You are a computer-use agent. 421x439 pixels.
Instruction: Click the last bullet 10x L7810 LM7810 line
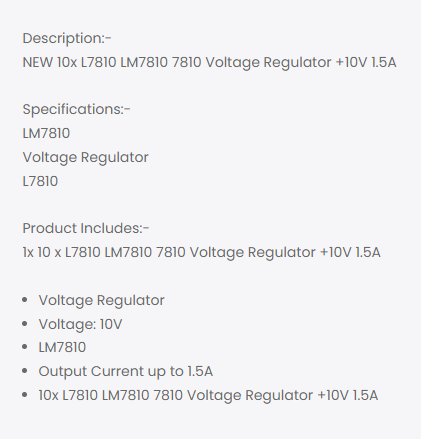pos(208,395)
